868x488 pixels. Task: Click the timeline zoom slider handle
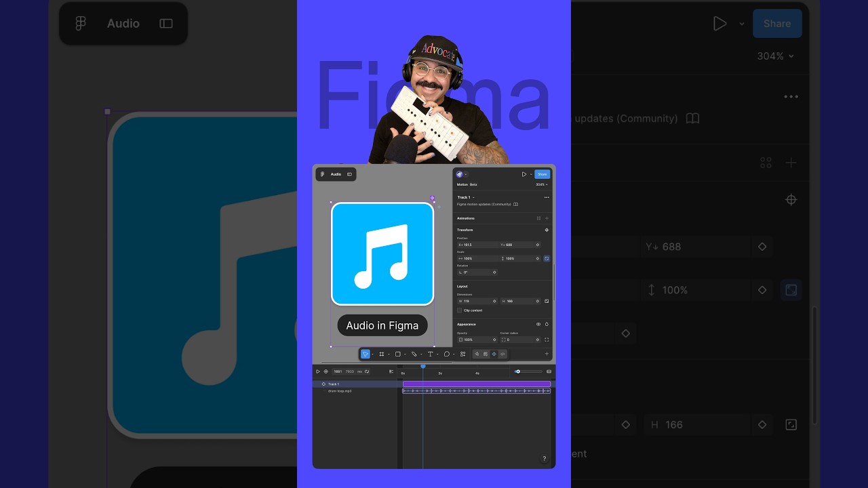(518, 371)
